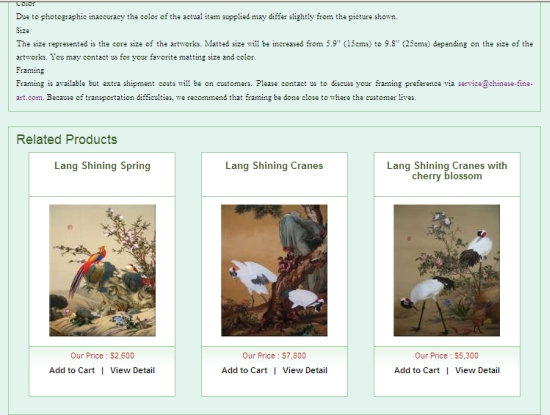Open the Lang Shining Spring painting thumbnail
This screenshot has height=415, width=550.
point(102,270)
